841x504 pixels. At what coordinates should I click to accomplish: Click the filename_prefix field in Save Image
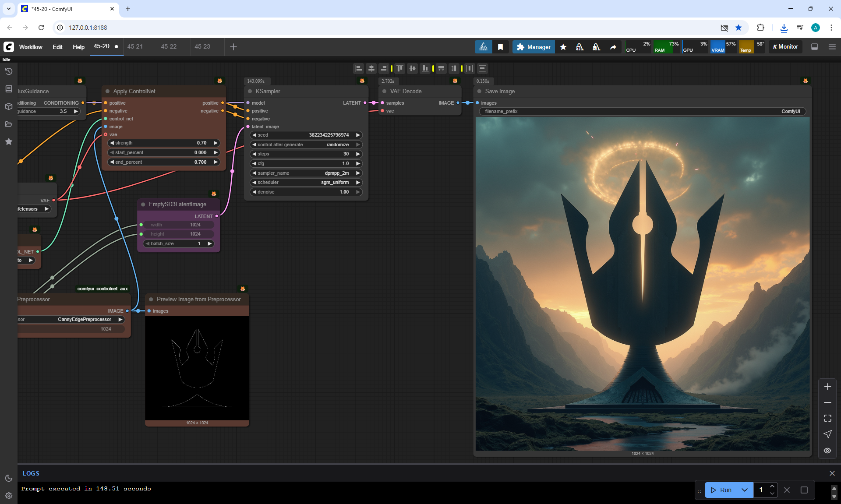(642, 111)
